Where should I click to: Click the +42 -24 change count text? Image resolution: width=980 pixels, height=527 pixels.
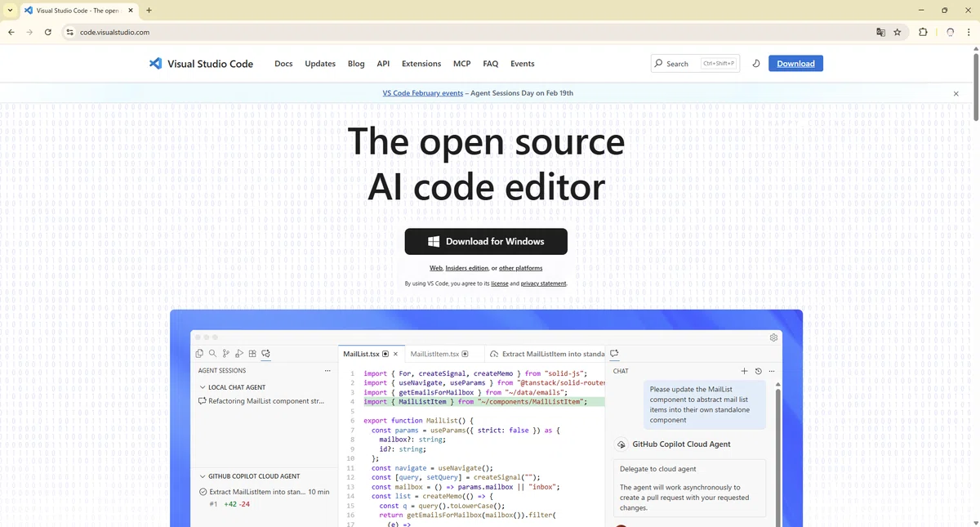(x=237, y=504)
